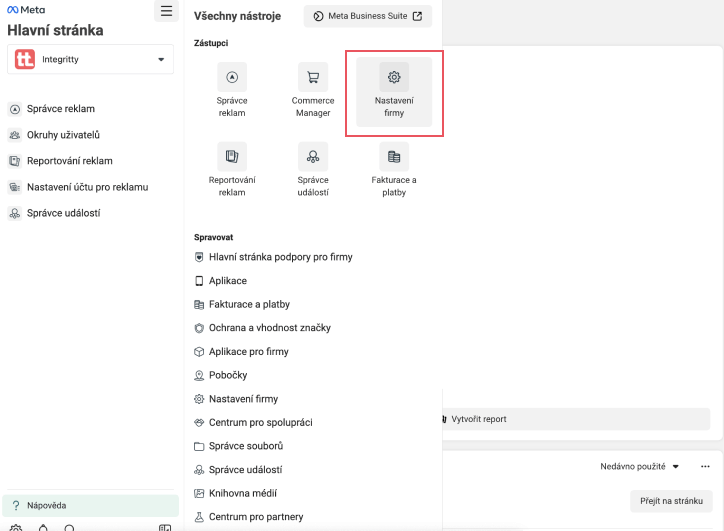Open Knihovna médií from Spravovat list
The image size is (724, 531).
click(x=242, y=493)
